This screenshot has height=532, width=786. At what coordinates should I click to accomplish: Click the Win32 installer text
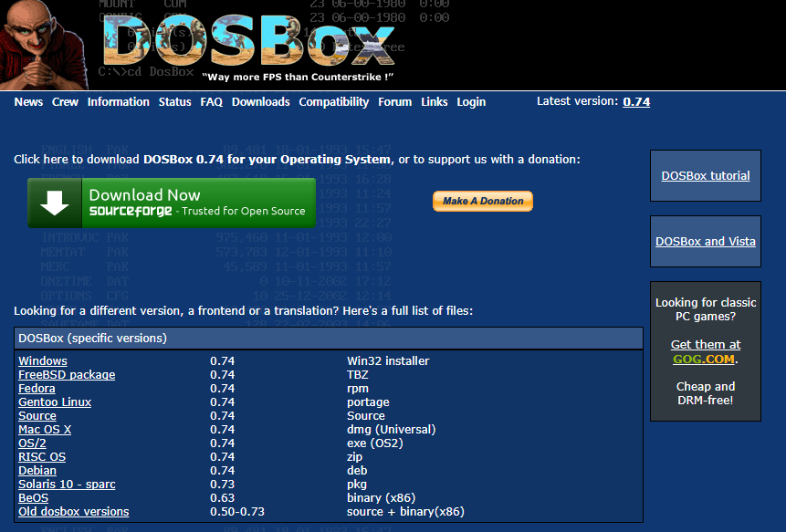[x=388, y=361]
